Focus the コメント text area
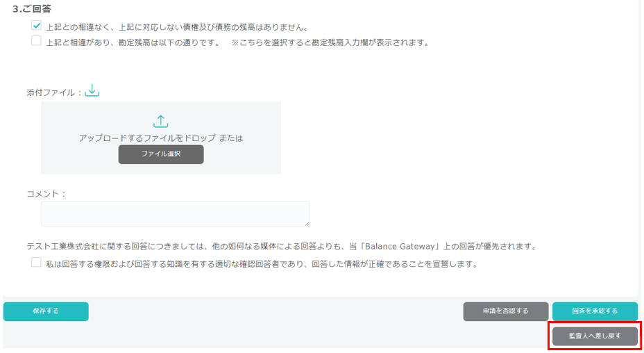644x353 pixels. pyautogui.click(x=175, y=213)
